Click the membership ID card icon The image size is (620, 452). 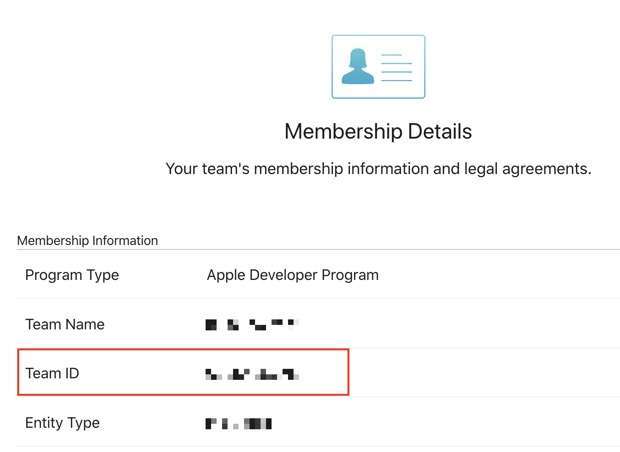point(378,66)
